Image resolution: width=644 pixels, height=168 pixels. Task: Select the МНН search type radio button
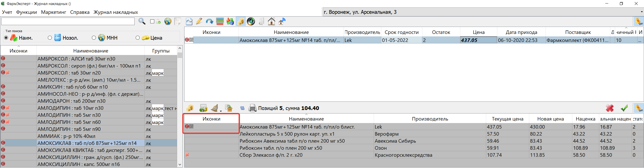[x=94, y=38]
